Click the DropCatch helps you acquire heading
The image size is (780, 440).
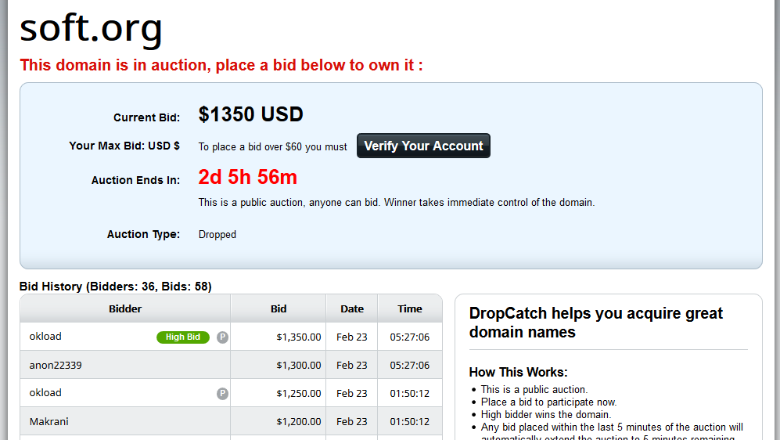click(596, 323)
